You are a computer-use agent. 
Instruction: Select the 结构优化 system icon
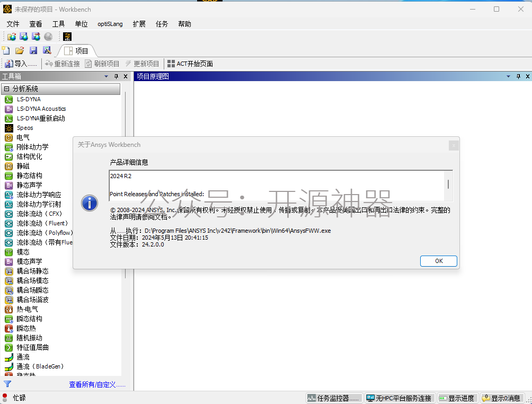(9, 156)
